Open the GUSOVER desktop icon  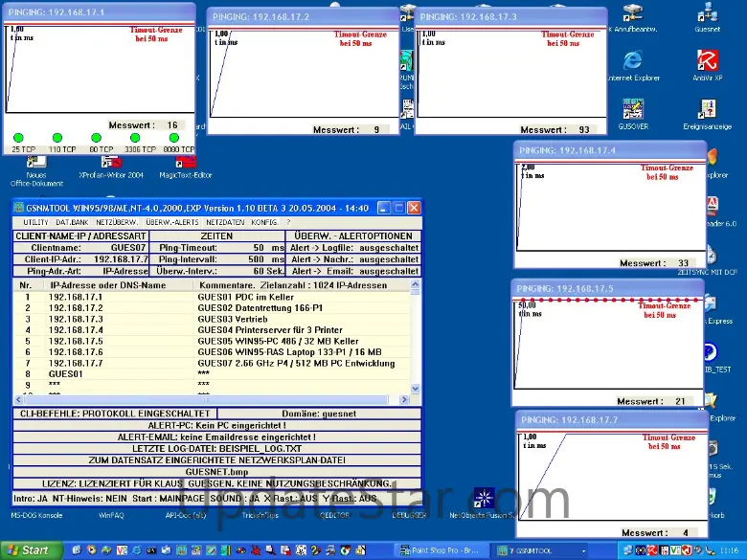(632, 110)
